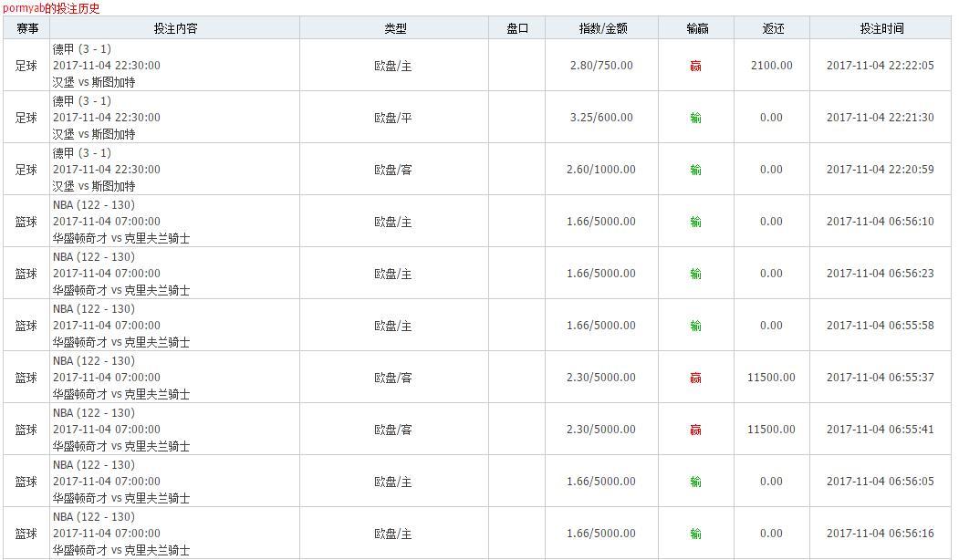This screenshot has width=959, height=560.
Task: Select the 2.60/1000.00 odds cell
Action: pyautogui.click(x=601, y=170)
